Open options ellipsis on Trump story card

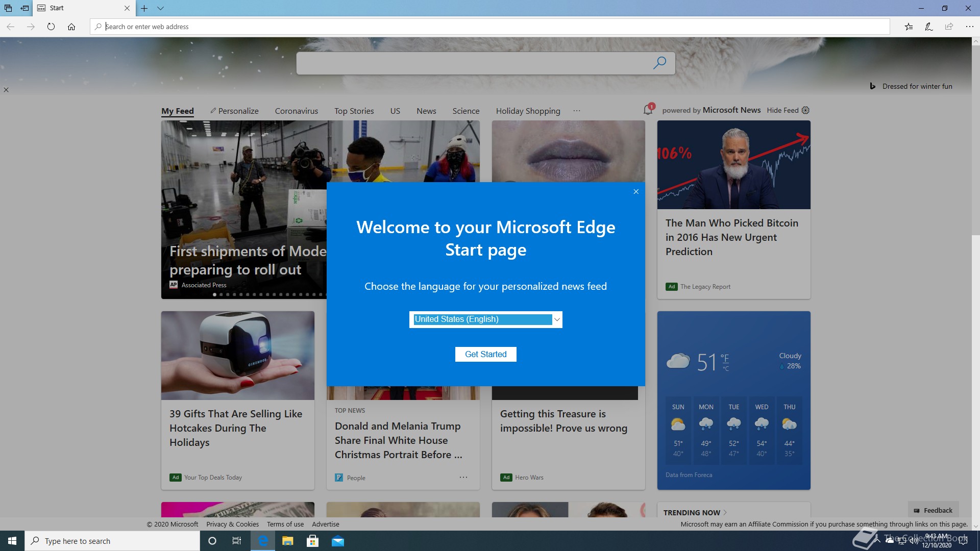point(463,478)
